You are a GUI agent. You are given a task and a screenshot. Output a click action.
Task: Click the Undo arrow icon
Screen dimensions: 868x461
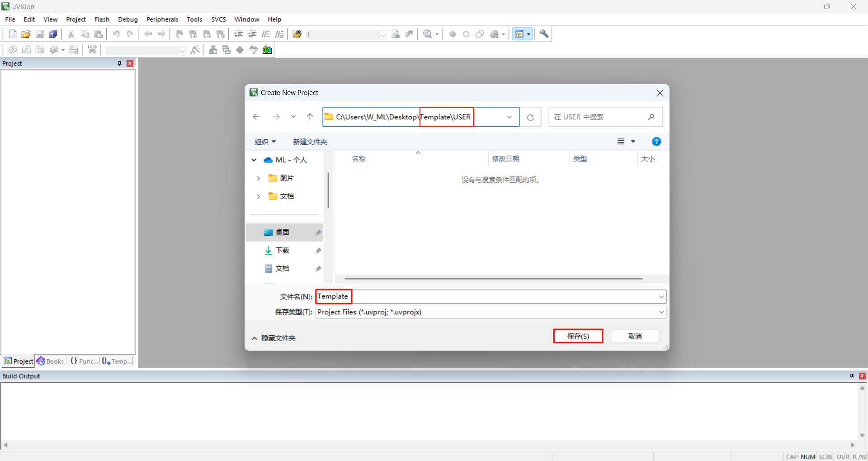[116, 34]
